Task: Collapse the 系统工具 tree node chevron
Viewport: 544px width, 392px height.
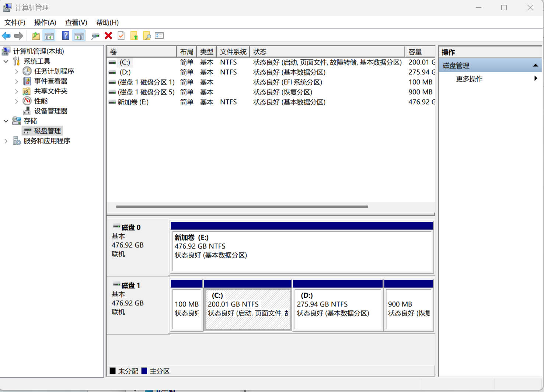Action: pyautogui.click(x=6, y=61)
